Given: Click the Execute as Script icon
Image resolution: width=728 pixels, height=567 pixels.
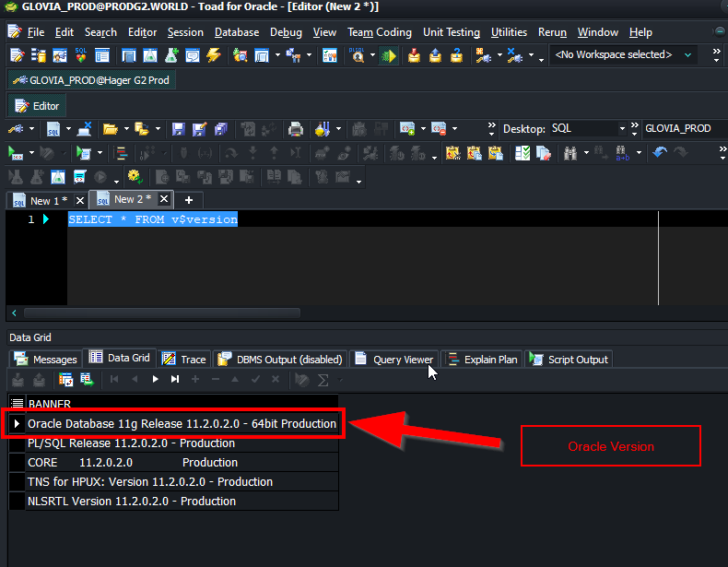Looking at the screenshot, I should pyautogui.click(x=84, y=153).
